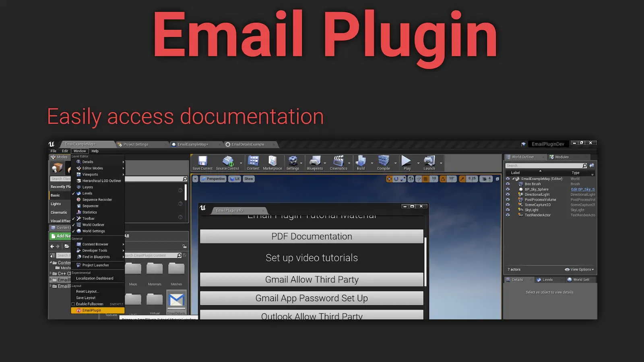The image size is (644, 362).
Task: Click the Compile toolbar icon
Action: tap(384, 161)
